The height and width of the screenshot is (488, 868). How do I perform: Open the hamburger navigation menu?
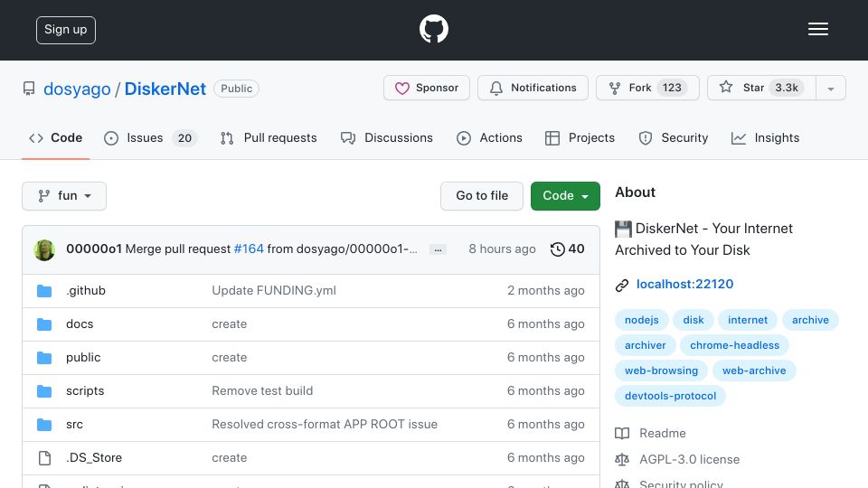pos(817,29)
